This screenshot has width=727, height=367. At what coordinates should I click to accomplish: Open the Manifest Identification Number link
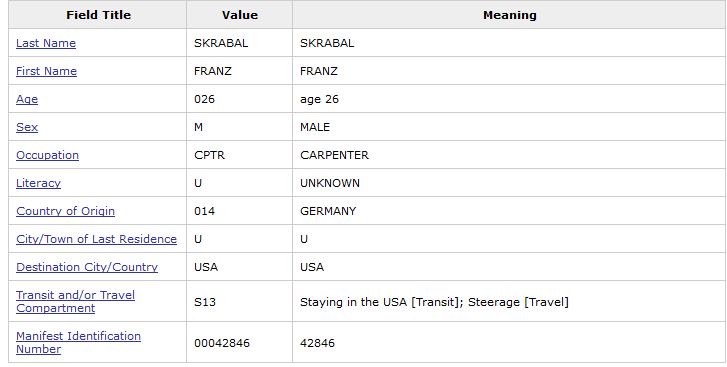(78, 342)
